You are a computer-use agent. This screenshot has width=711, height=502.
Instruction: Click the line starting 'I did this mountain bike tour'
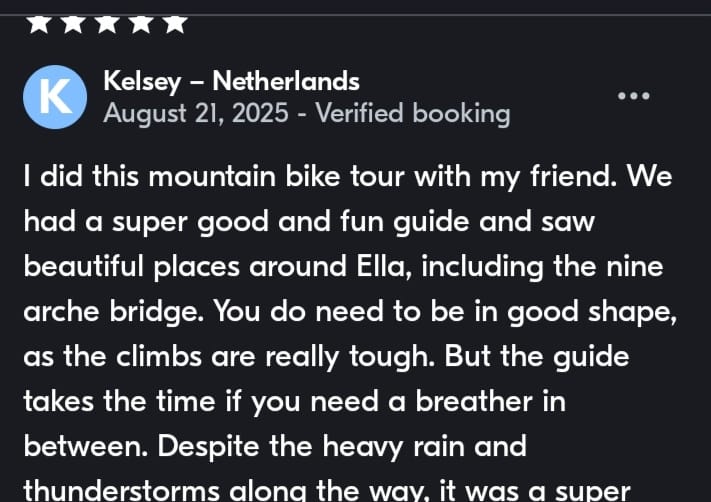(x=348, y=177)
